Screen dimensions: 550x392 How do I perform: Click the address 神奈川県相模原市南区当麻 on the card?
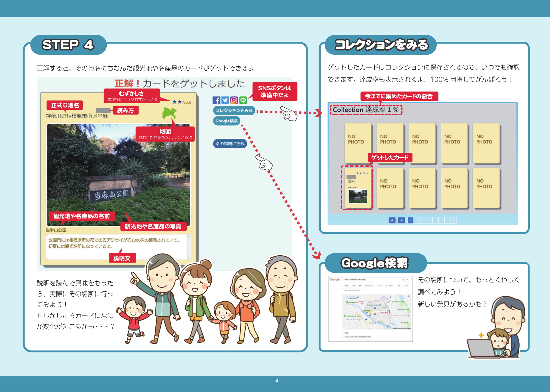(x=77, y=116)
